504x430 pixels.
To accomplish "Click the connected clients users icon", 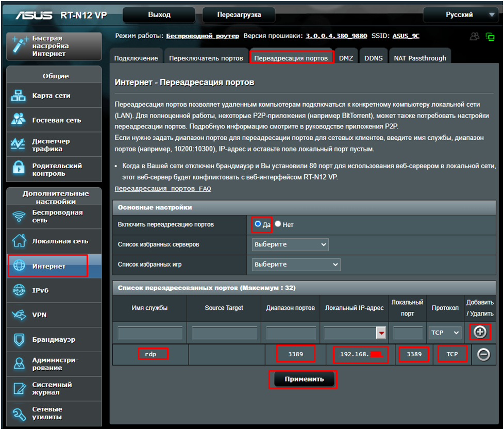I will click(474, 36).
